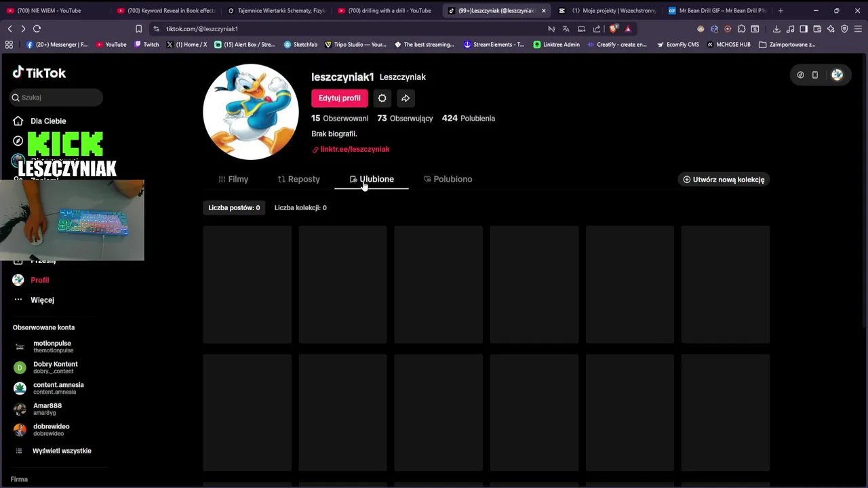Open the 15 Obserwowani list

click(x=340, y=118)
